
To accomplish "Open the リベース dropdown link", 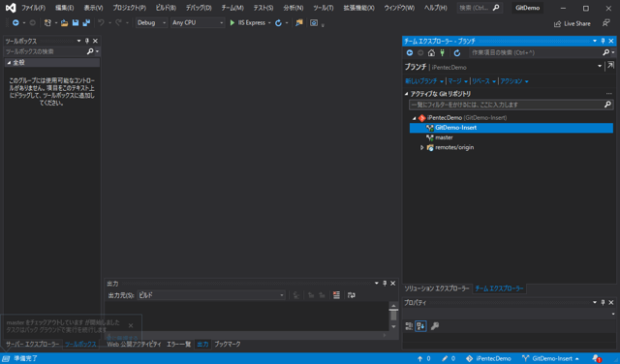I will point(483,81).
